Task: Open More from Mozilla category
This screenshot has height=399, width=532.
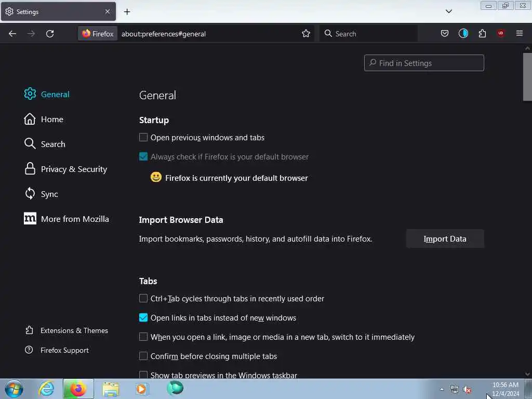Action: tap(66, 219)
